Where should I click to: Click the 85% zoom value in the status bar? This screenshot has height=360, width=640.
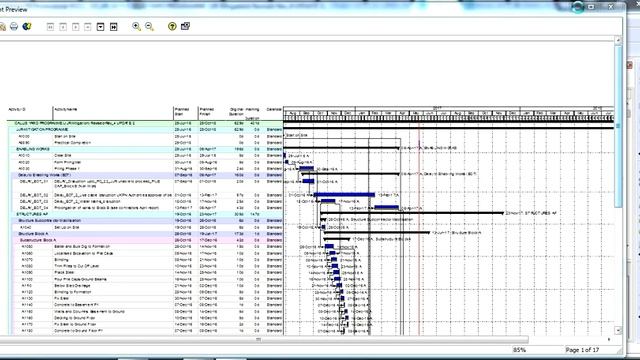pyautogui.click(x=519, y=350)
